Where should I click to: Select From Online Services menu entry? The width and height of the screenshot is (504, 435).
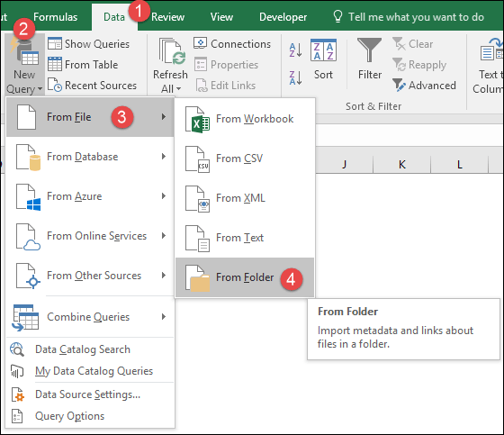[x=90, y=236]
